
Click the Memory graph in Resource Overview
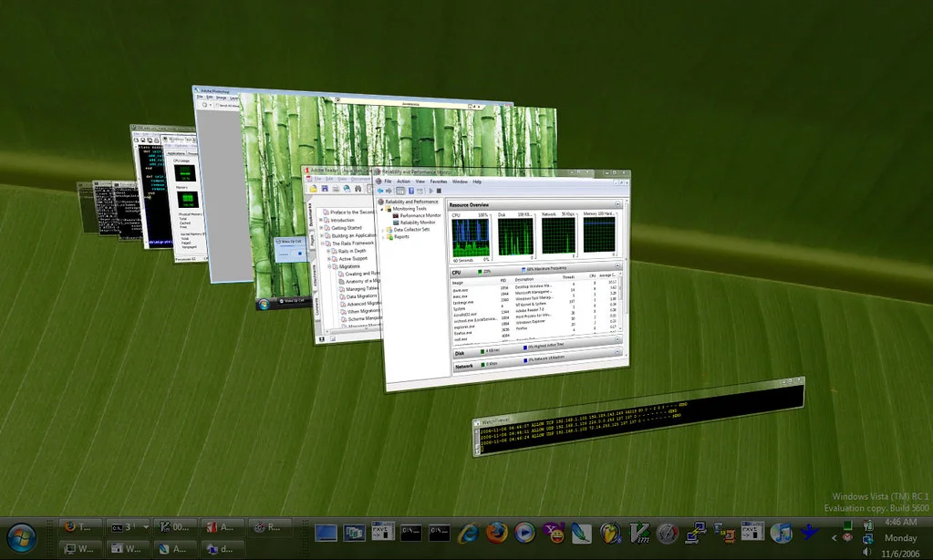pyautogui.click(x=599, y=234)
